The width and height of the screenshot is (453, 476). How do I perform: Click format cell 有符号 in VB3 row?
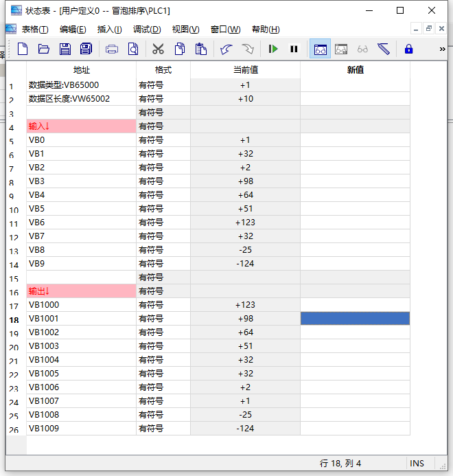click(x=163, y=181)
